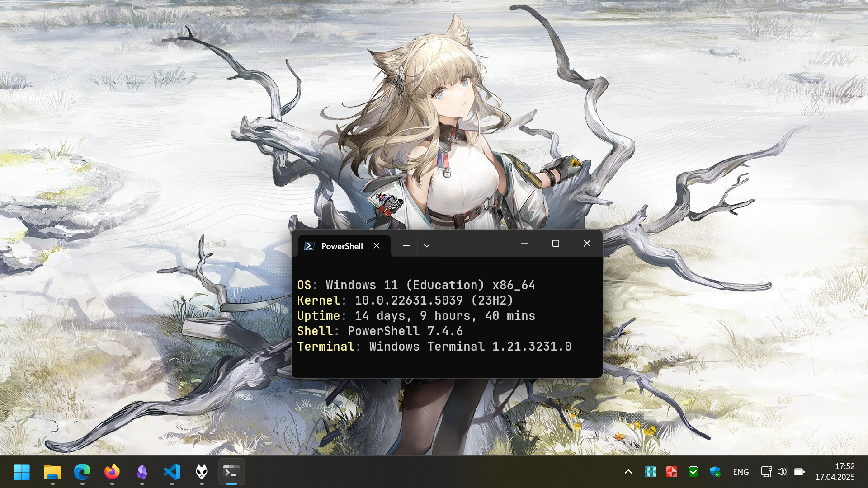Open a new terminal tab with plus button
Viewport: 868px width, 488px height.
[406, 246]
